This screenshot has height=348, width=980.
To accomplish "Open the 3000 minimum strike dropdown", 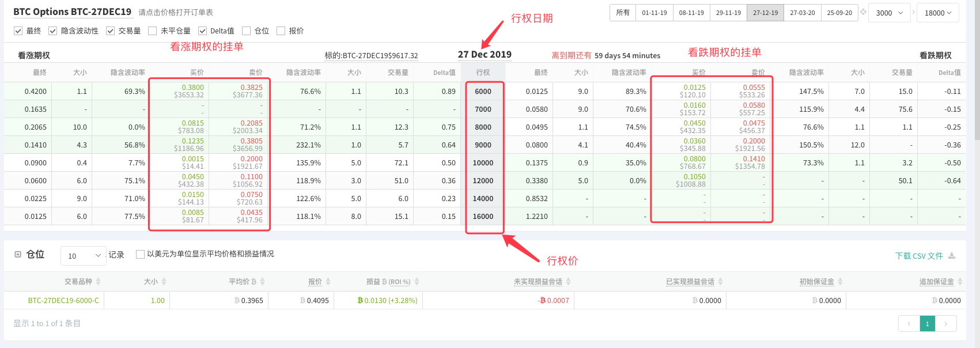I will pos(890,13).
